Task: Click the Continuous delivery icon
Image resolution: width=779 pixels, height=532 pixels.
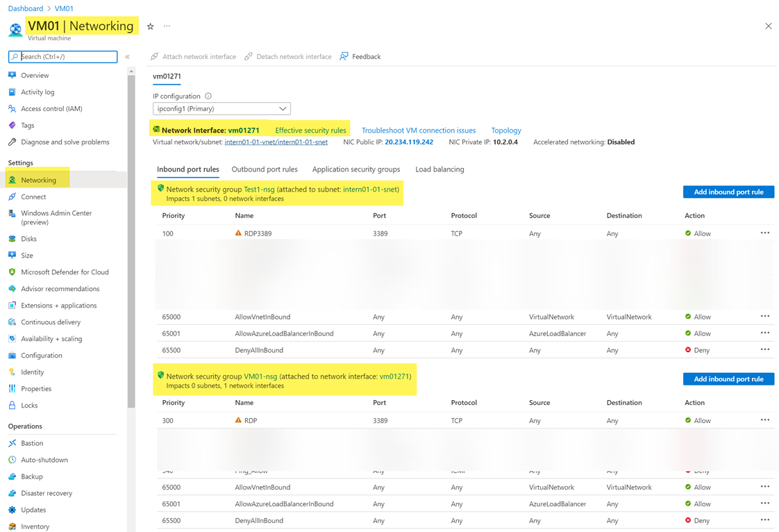Action: point(12,322)
